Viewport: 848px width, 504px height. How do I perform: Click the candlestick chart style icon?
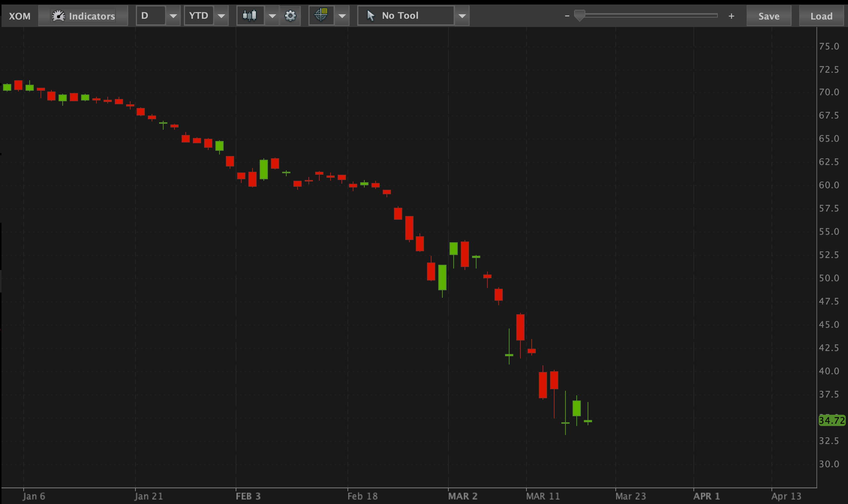click(250, 16)
